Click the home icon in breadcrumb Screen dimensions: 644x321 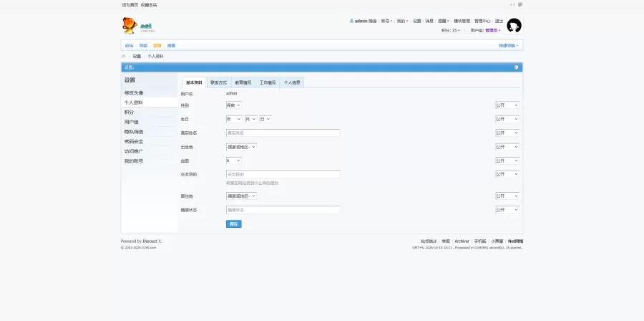124,57
